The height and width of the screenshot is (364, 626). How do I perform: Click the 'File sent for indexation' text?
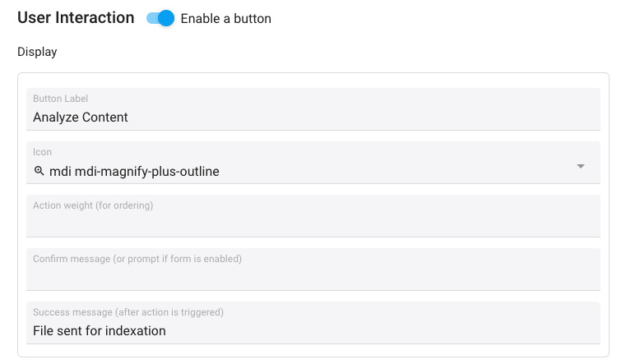[100, 331]
